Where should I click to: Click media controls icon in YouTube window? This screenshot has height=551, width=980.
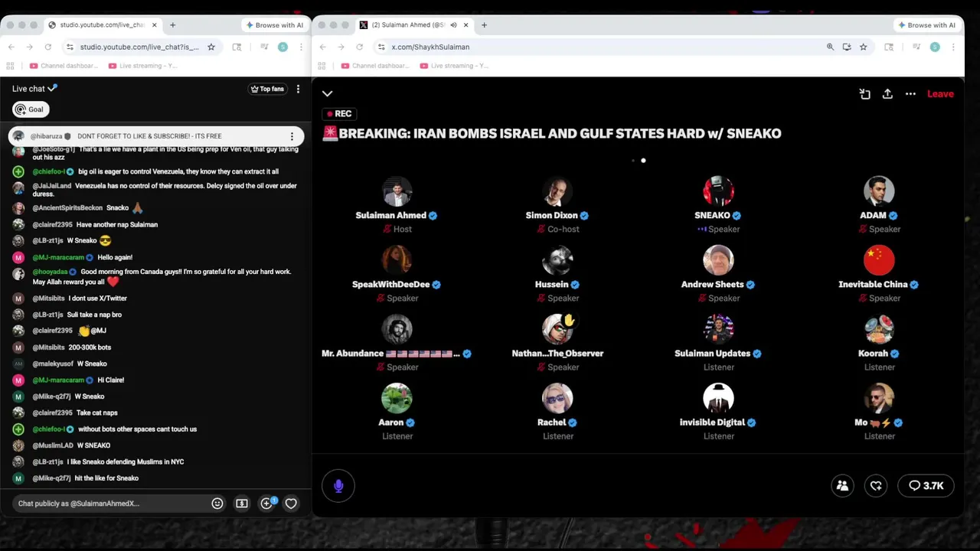[x=264, y=47]
